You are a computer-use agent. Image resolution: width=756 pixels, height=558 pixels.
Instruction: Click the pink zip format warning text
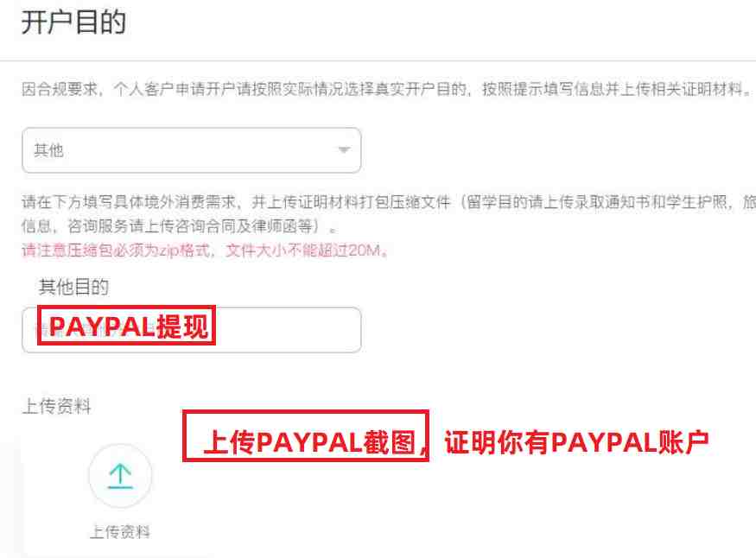click(x=205, y=250)
